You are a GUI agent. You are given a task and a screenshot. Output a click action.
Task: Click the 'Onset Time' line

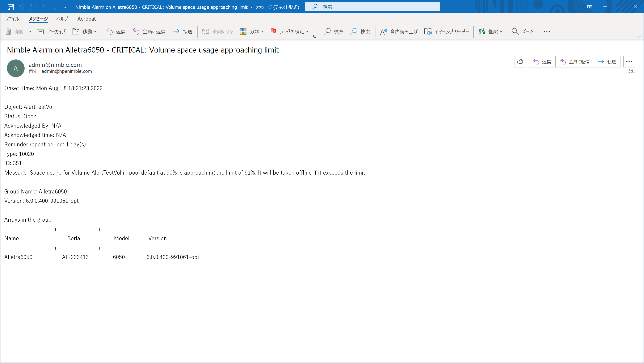point(53,88)
